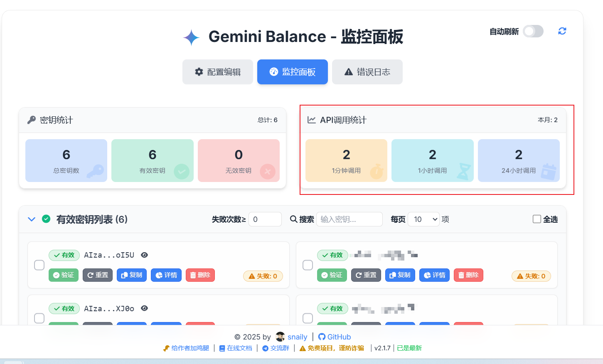Click the key icon beside 密钥统计
603x364 pixels.
tap(32, 120)
